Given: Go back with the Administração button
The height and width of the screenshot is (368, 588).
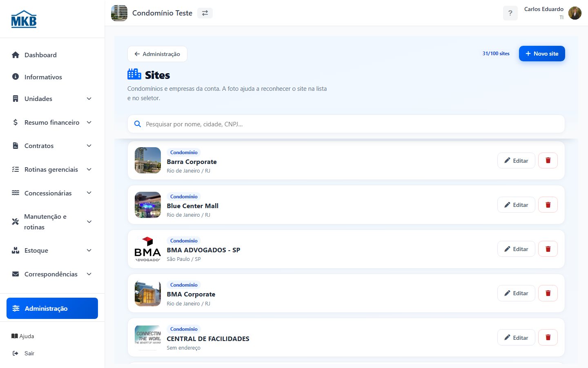Looking at the screenshot, I should (157, 54).
